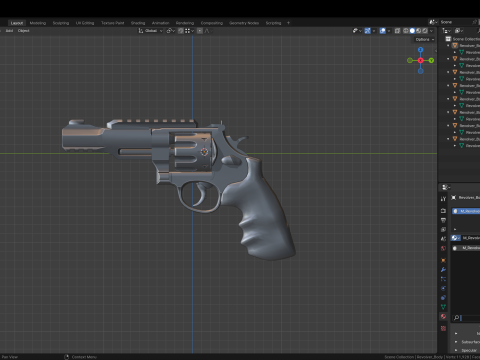Click the negative Z axis gizmo circle
The width and height of the screenshot is (480, 360).
421,71
